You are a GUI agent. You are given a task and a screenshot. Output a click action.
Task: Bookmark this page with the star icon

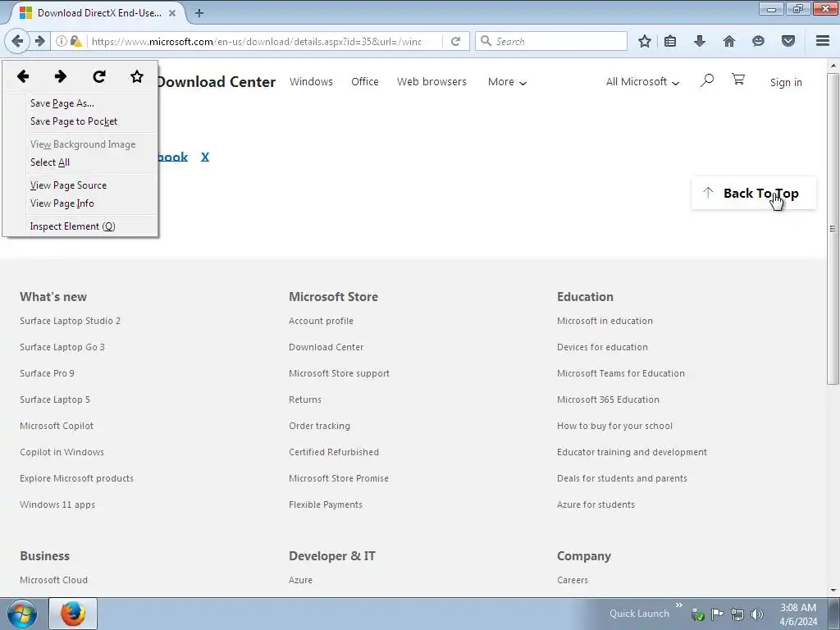[x=645, y=41]
